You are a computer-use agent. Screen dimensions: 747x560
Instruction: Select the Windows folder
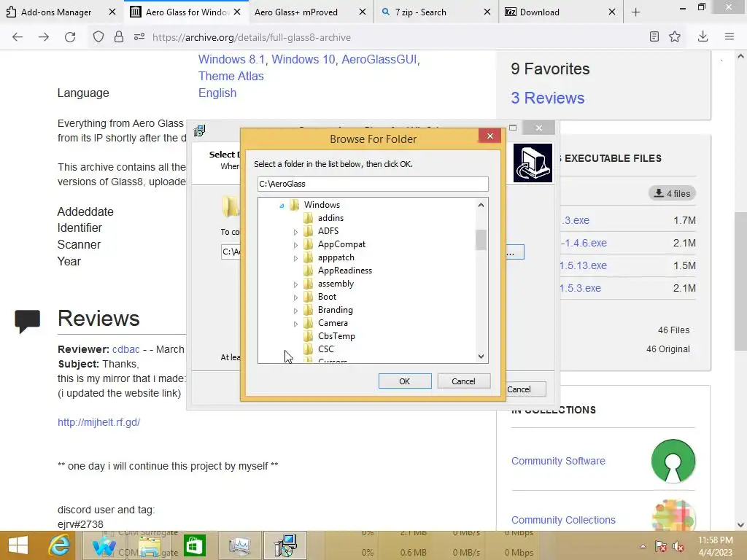coord(322,205)
